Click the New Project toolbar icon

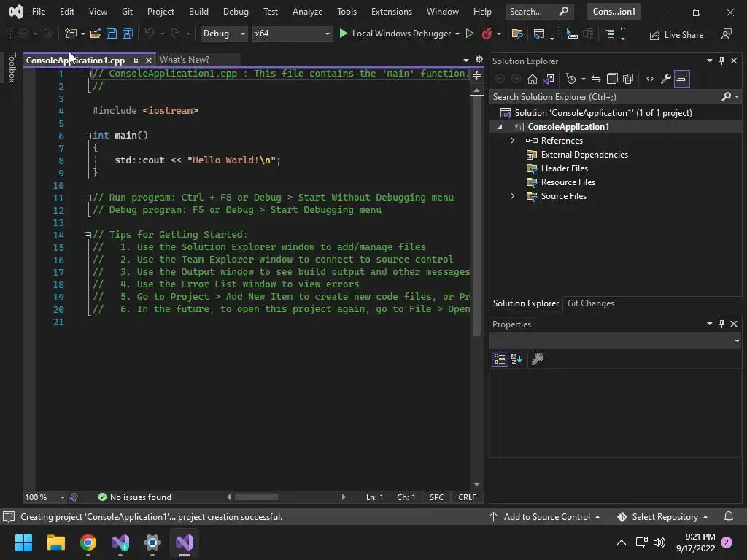(x=71, y=34)
